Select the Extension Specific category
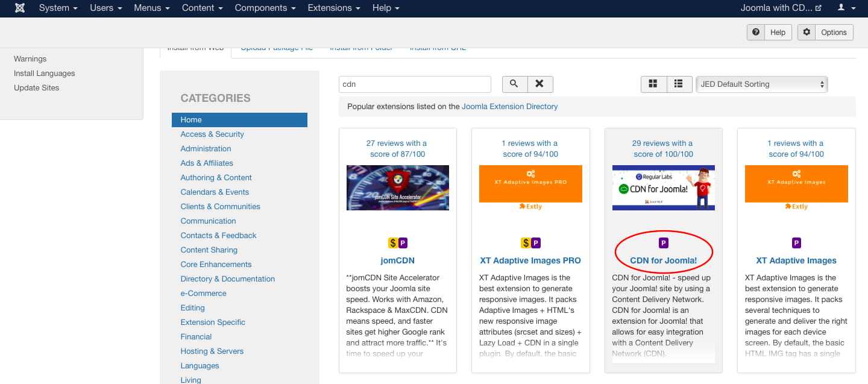This screenshot has height=384, width=868. point(213,322)
